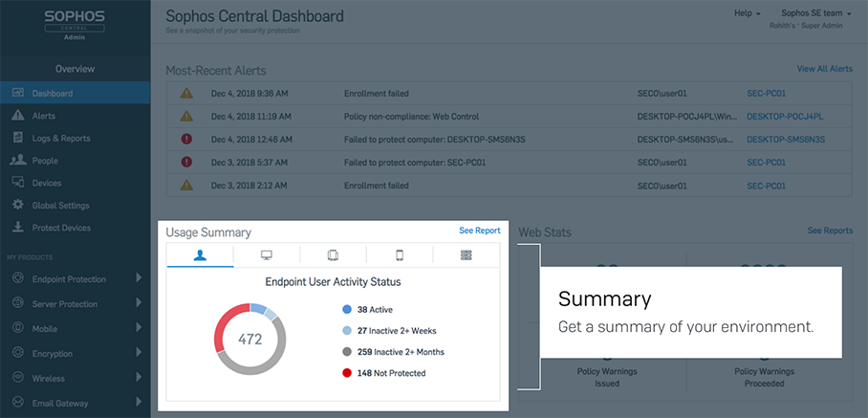Click the Wireless product icon
This screenshot has width=868, height=418.
(18, 378)
